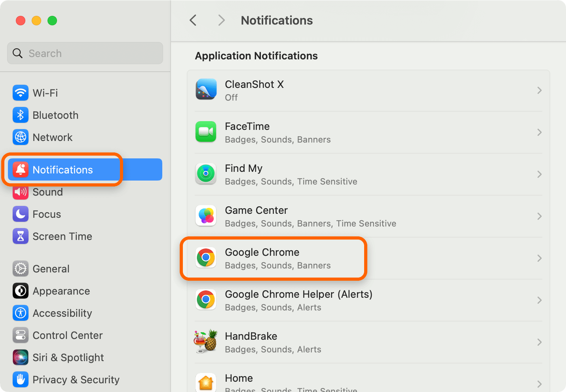Screen dimensions: 566x392
Task: Open the Screen Time hourglass icon
Action: pos(21,236)
